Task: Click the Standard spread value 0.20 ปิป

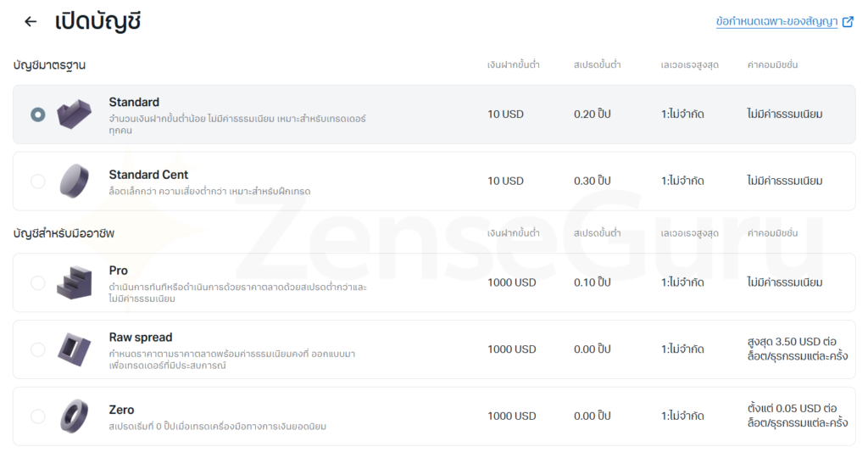Action: coord(593,114)
